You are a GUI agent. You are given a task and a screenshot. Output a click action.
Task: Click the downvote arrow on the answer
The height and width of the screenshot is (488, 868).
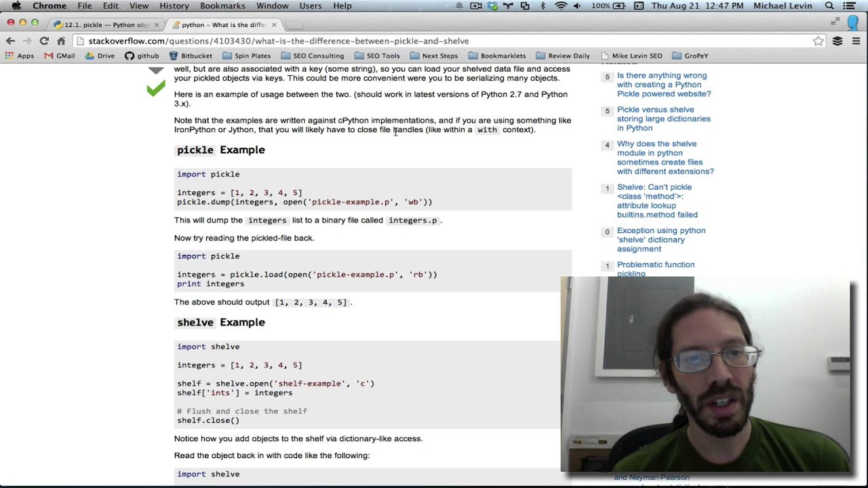click(x=156, y=70)
